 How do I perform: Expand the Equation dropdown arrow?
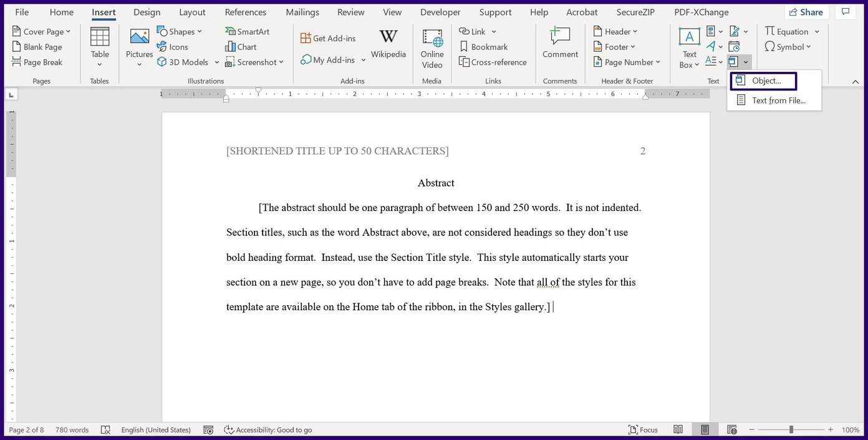(817, 31)
